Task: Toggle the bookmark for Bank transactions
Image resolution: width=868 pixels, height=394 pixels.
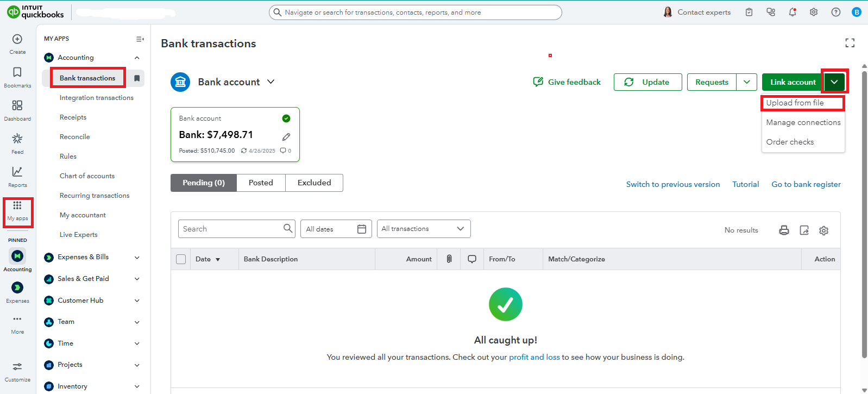Action: coord(137,78)
